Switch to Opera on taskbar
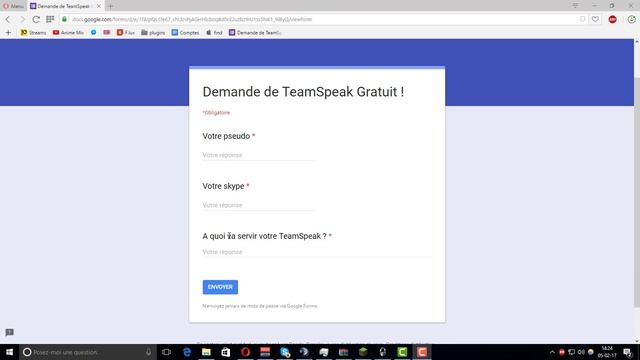This screenshot has width=640, height=360. point(245,352)
